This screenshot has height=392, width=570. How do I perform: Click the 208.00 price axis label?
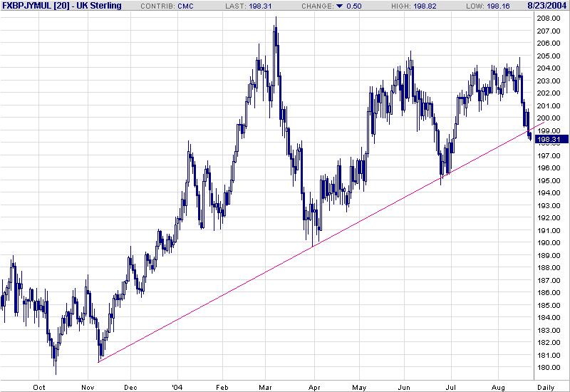549,19
